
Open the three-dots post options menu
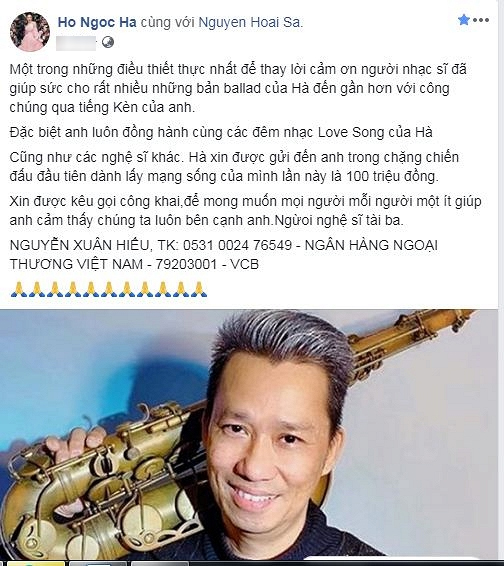tap(481, 20)
